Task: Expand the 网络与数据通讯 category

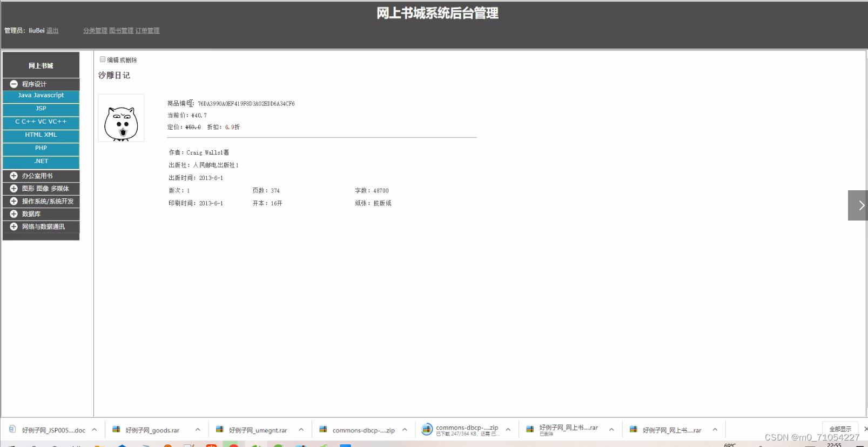Action: pos(41,227)
